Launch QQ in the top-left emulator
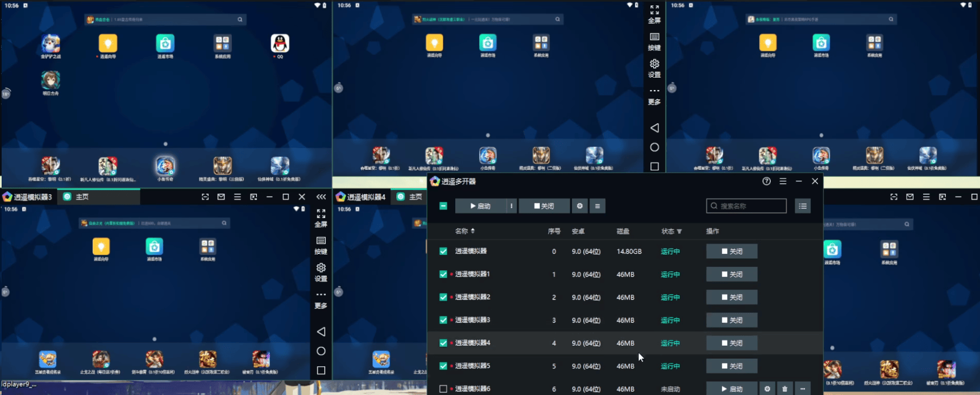980x395 pixels. (280, 46)
